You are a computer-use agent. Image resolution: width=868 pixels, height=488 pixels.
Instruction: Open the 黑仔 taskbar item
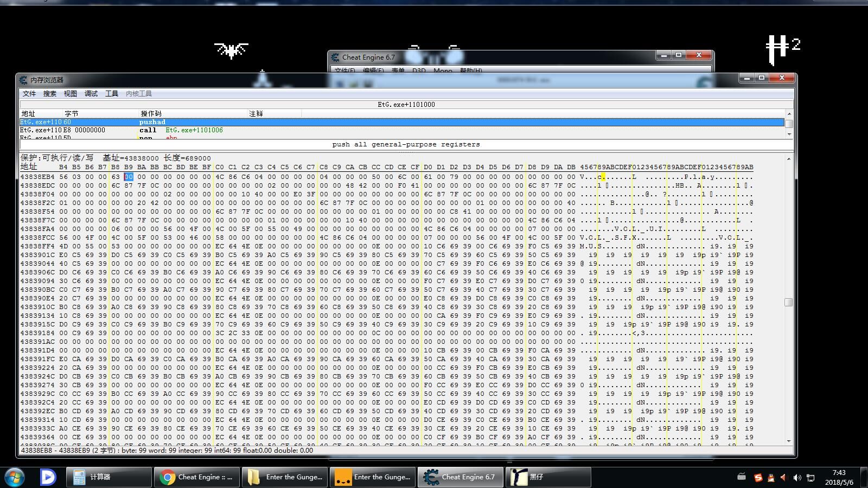[548, 477]
